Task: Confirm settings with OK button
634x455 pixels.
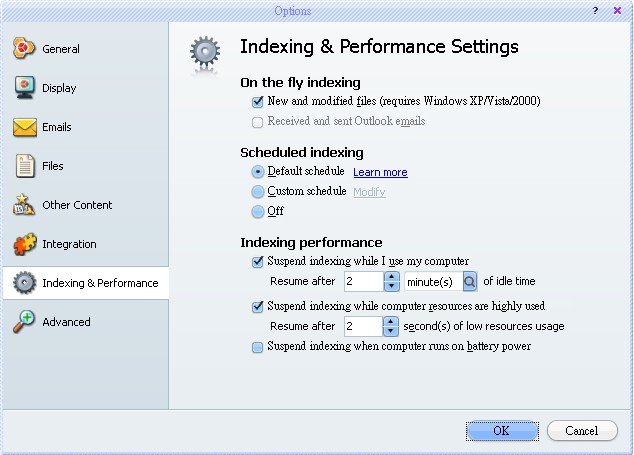Action: 502,431
